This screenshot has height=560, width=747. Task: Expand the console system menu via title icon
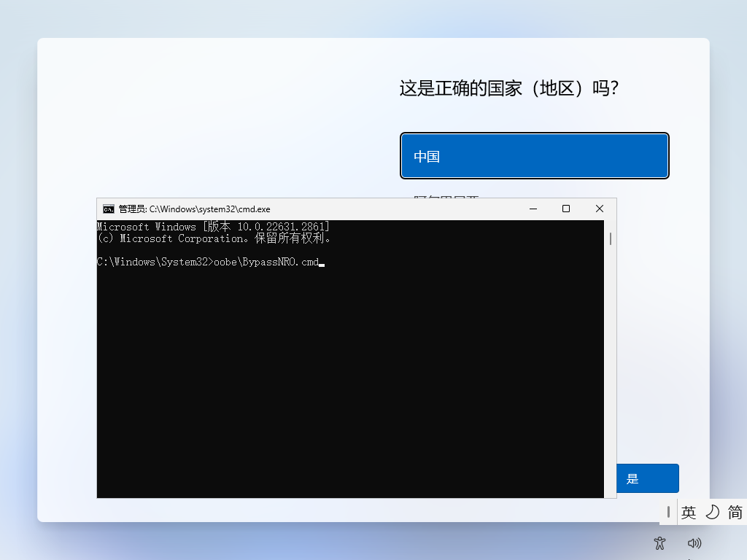click(108, 209)
